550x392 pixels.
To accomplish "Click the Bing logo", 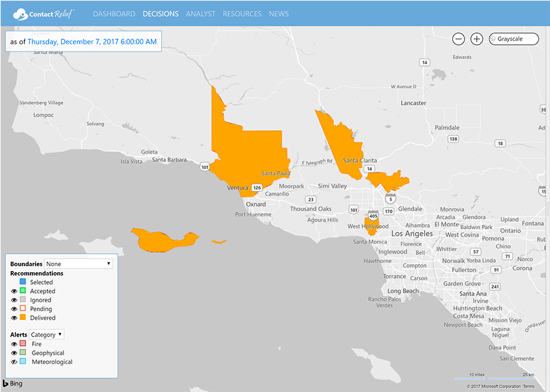I will click(x=12, y=383).
